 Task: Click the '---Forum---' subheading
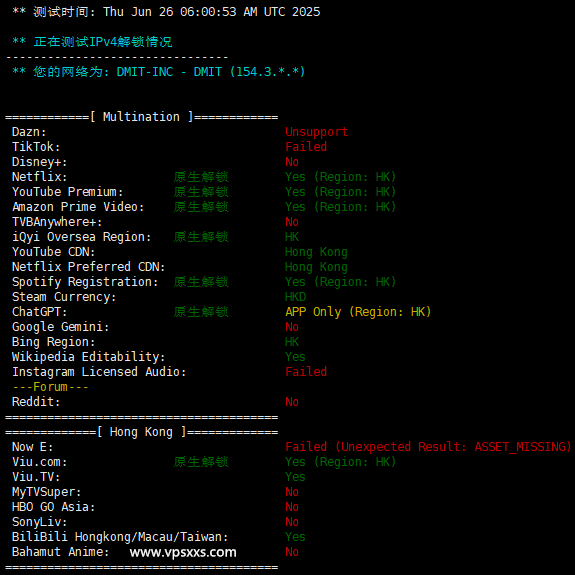click(50, 387)
